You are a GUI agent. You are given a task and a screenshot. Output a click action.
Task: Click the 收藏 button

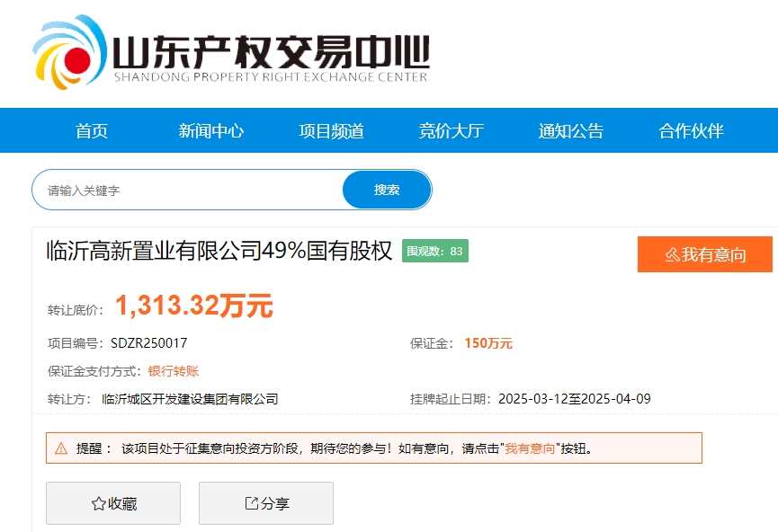tap(113, 503)
